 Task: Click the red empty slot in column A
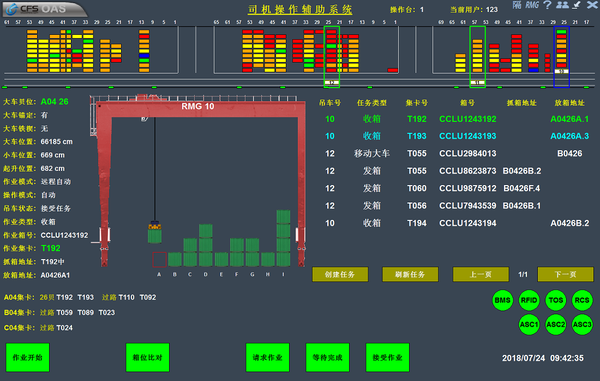click(x=159, y=259)
